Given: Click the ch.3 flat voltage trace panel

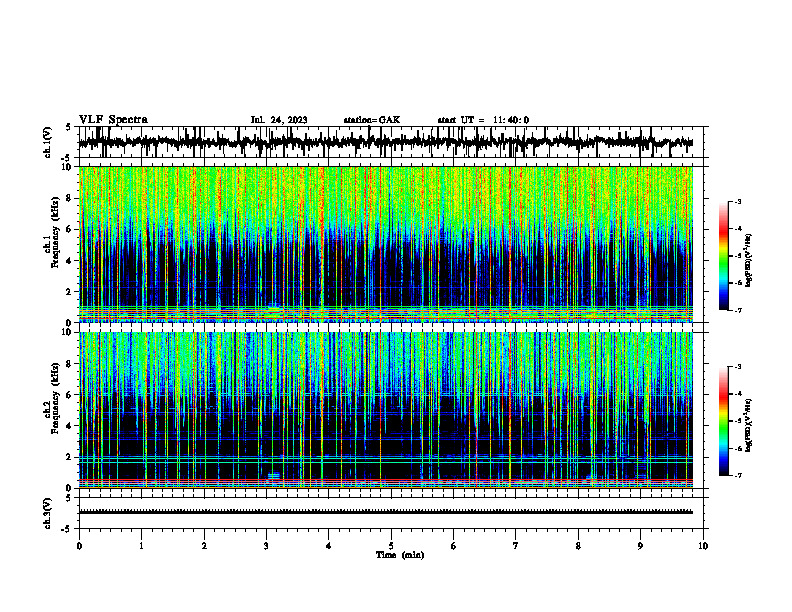Looking at the screenshot, I should point(390,513).
